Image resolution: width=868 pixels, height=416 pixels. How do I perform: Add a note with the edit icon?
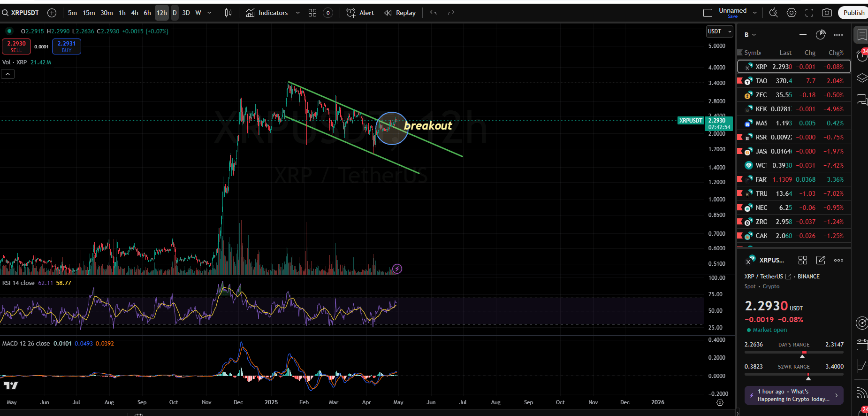821,260
